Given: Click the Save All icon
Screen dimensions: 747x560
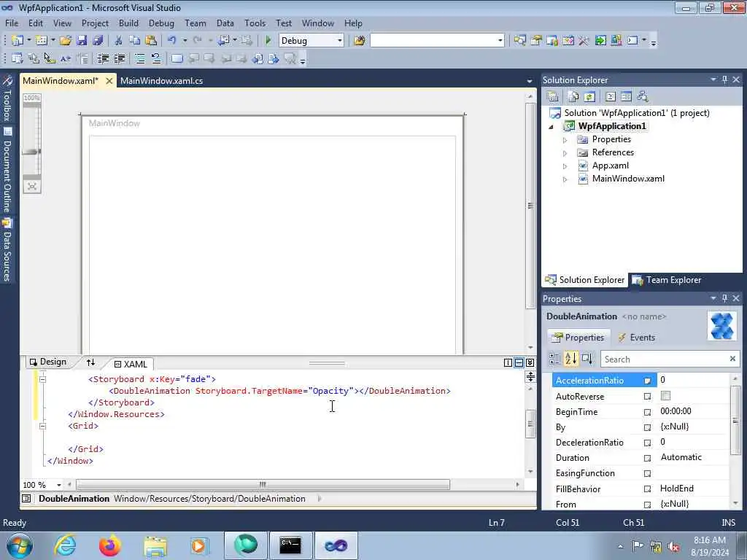Looking at the screenshot, I should point(98,41).
